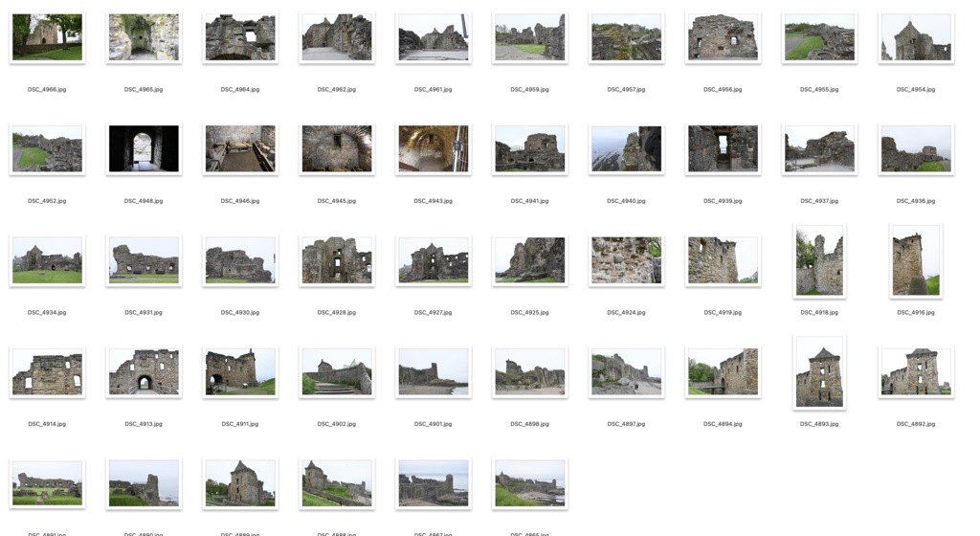Select the DSC_4966.jpg photo thumbnail

pyautogui.click(x=47, y=37)
